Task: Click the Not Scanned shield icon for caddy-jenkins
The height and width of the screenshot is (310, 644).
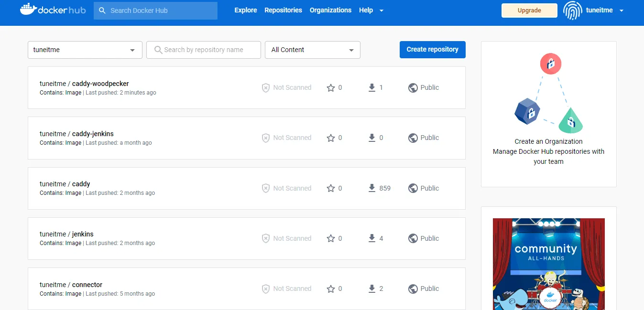Action: coord(266,138)
